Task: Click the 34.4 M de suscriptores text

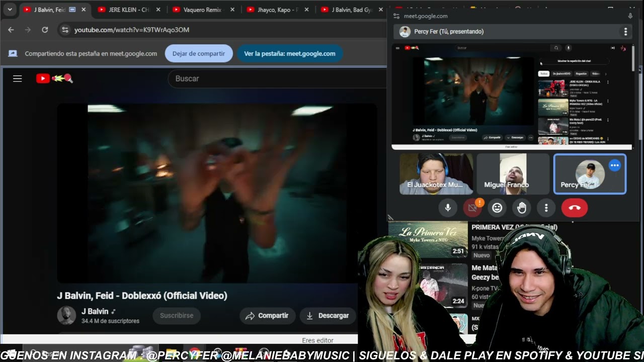Action: (110, 321)
